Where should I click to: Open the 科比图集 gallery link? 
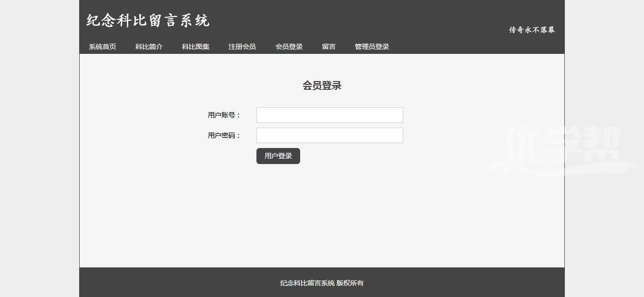coord(196,47)
